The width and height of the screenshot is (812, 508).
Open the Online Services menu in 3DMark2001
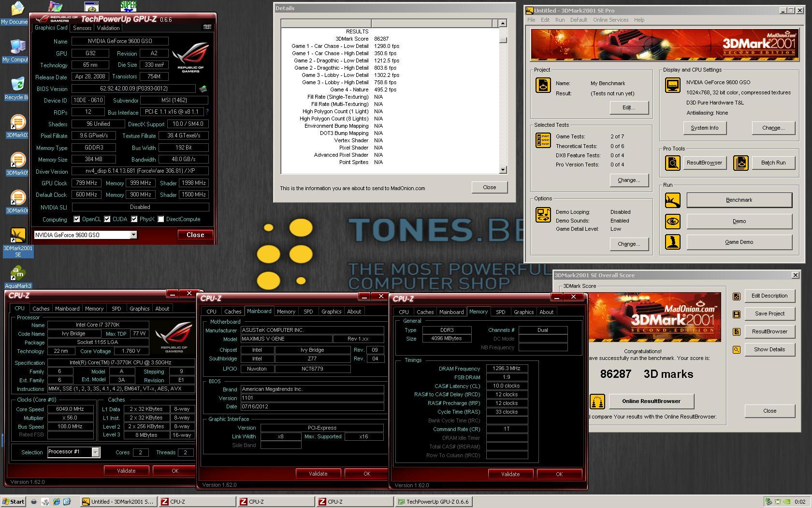point(610,20)
